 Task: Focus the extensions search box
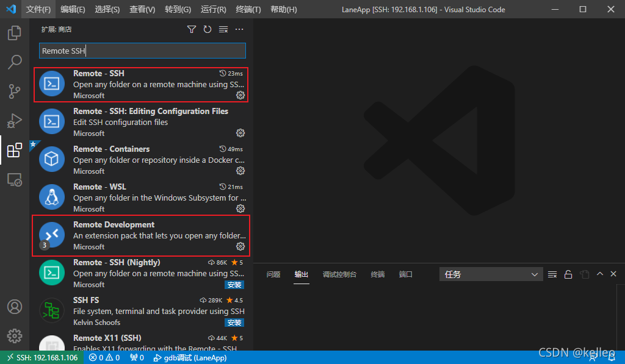(x=142, y=51)
